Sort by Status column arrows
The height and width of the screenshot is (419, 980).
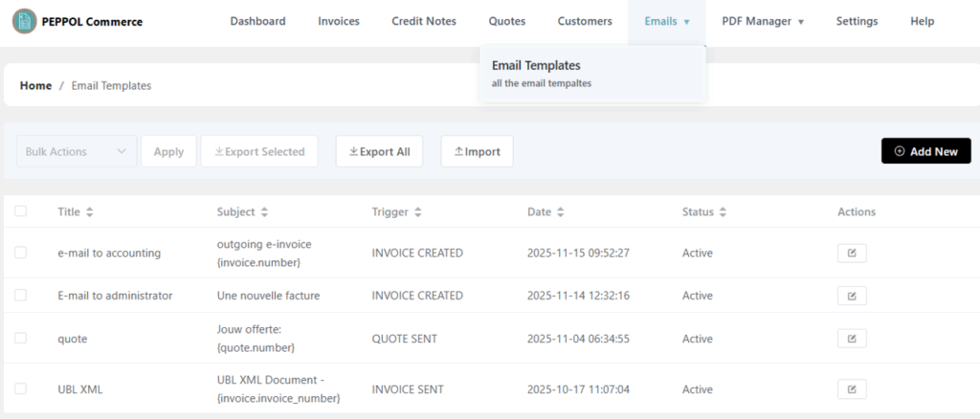[723, 212]
